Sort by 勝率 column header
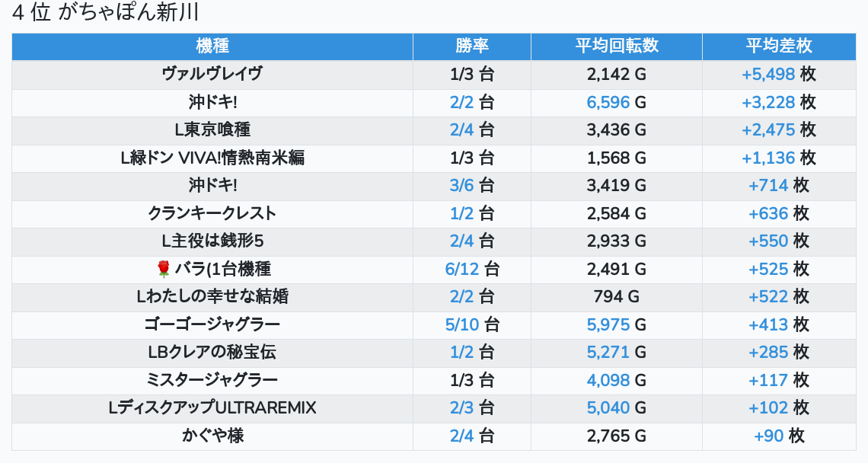This screenshot has height=463, width=868. [x=472, y=46]
